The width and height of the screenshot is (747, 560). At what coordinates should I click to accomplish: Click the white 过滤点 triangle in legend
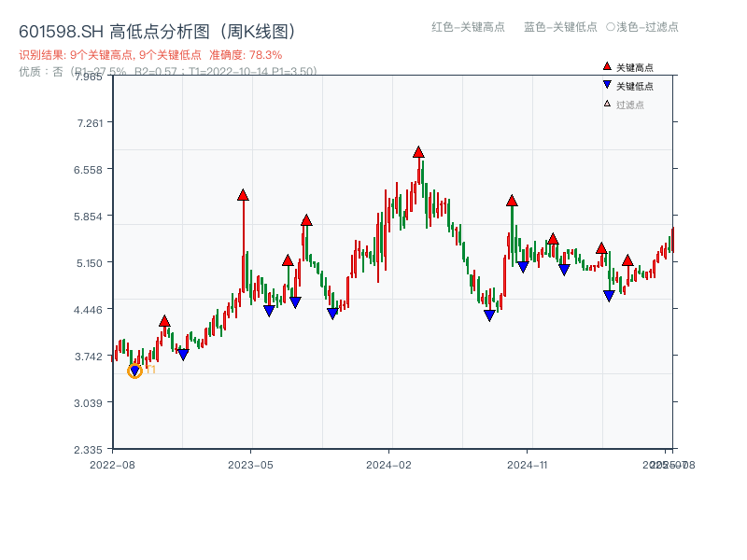tap(607, 104)
